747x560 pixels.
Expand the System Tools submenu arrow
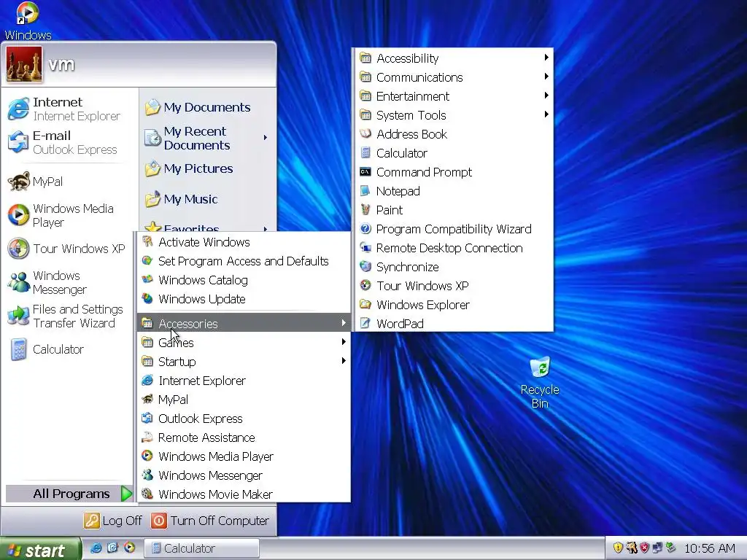point(546,114)
